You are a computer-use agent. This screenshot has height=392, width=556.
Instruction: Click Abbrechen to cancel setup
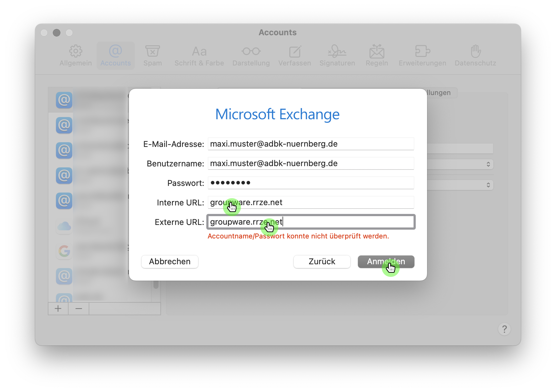click(170, 262)
